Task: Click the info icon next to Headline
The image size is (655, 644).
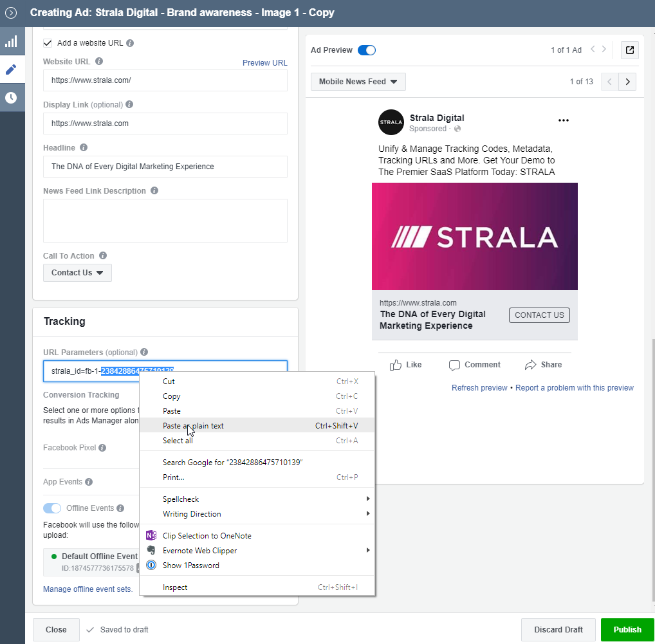Action: (x=84, y=147)
